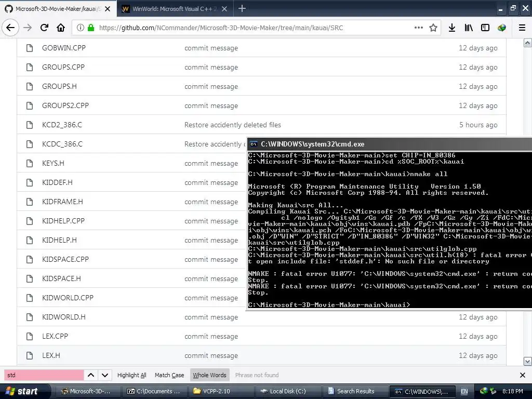Open KIDFRAME.H file
The height and width of the screenshot is (399, 532).
[x=62, y=202]
